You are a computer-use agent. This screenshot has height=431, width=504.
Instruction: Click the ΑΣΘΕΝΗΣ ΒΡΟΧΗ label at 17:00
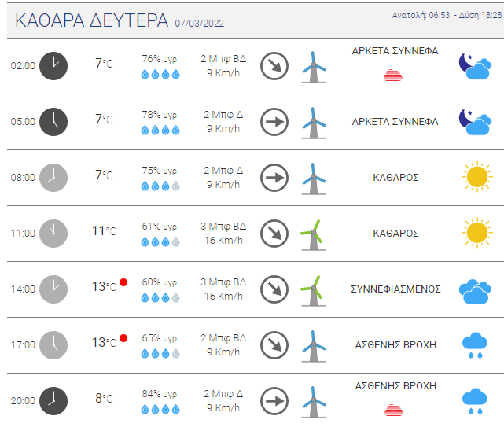coord(395,345)
